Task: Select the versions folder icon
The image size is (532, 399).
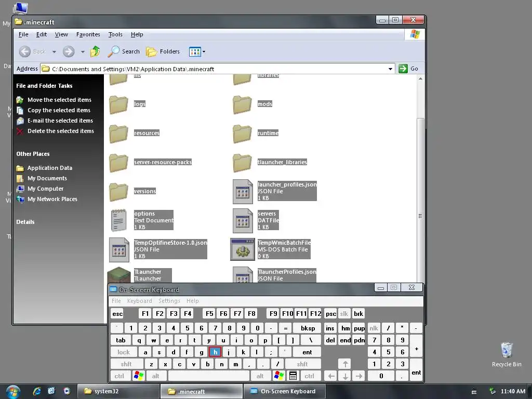Action: pyautogui.click(x=119, y=192)
